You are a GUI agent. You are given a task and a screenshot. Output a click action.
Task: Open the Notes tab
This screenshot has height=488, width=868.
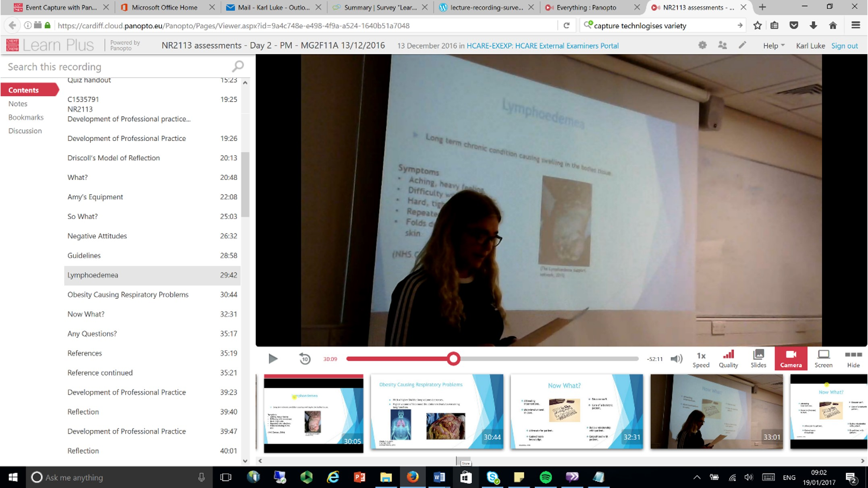[x=18, y=103]
